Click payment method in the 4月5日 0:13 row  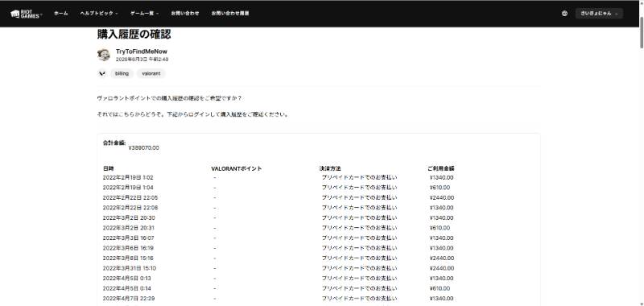click(359, 278)
